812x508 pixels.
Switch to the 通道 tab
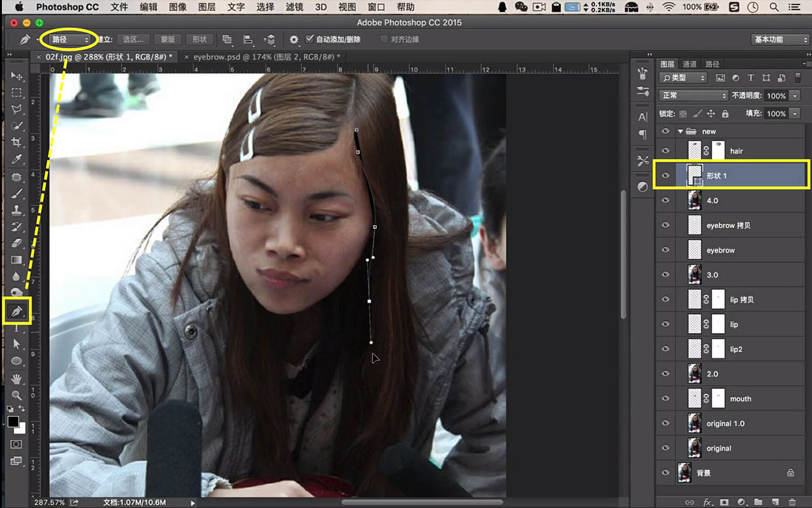(690, 64)
